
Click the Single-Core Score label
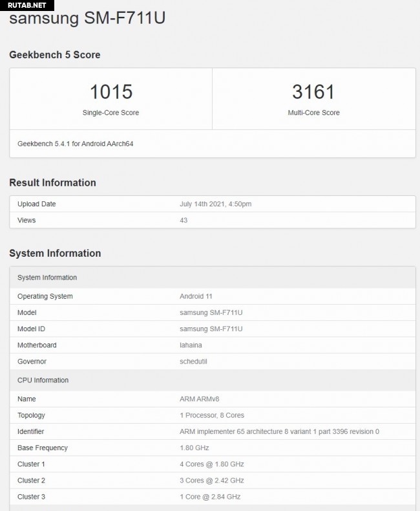110,113
